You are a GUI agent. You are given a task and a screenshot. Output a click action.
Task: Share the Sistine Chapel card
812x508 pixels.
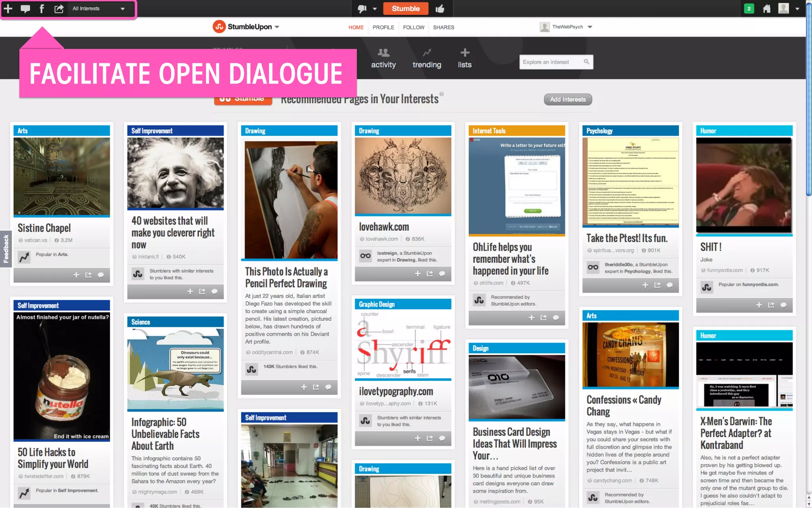pos(88,275)
